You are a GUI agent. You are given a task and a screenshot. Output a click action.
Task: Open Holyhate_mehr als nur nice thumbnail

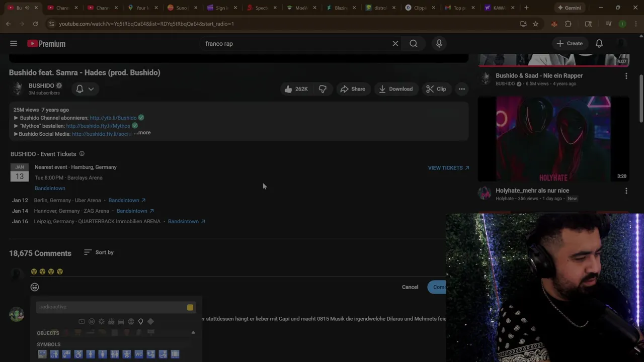pos(553,139)
